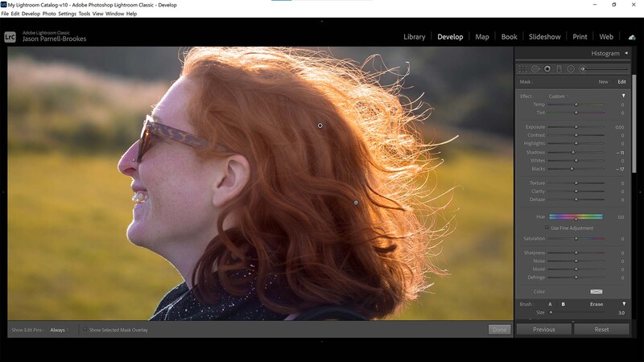Select the Red Eye Correction tool
The width and height of the screenshot is (644, 362).
click(x=547, y=69)
